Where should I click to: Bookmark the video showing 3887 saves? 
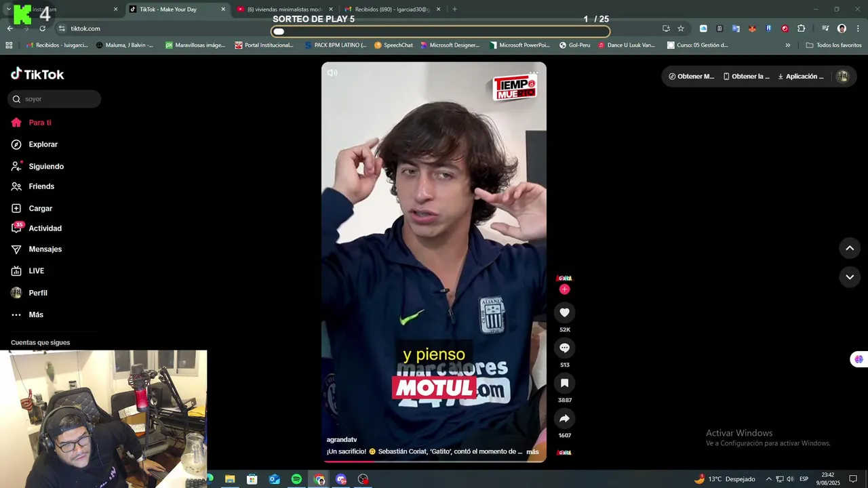coord(564,383)
